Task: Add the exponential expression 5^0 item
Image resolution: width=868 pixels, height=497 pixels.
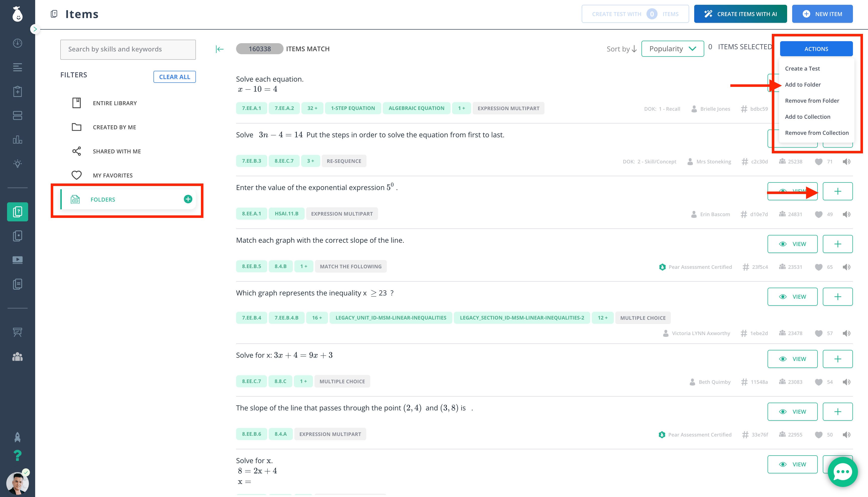Action: coord(838,191)
